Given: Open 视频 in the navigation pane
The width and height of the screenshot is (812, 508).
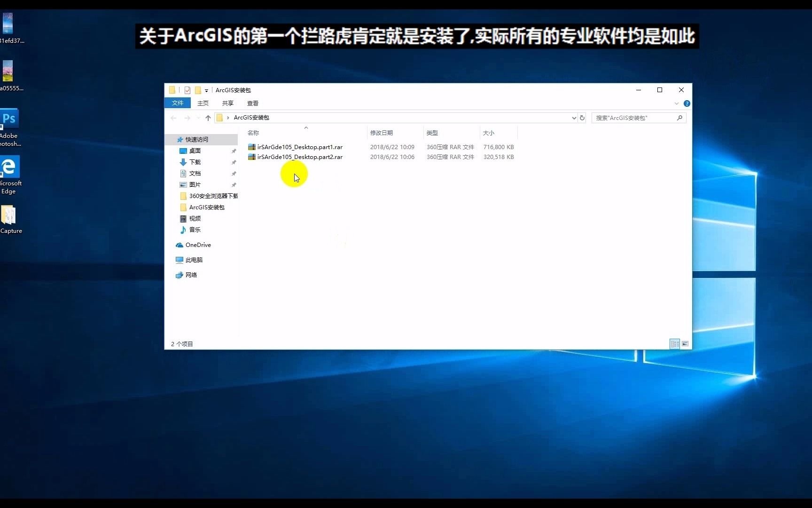Looking at the screenshot, I should pos(195,219).
